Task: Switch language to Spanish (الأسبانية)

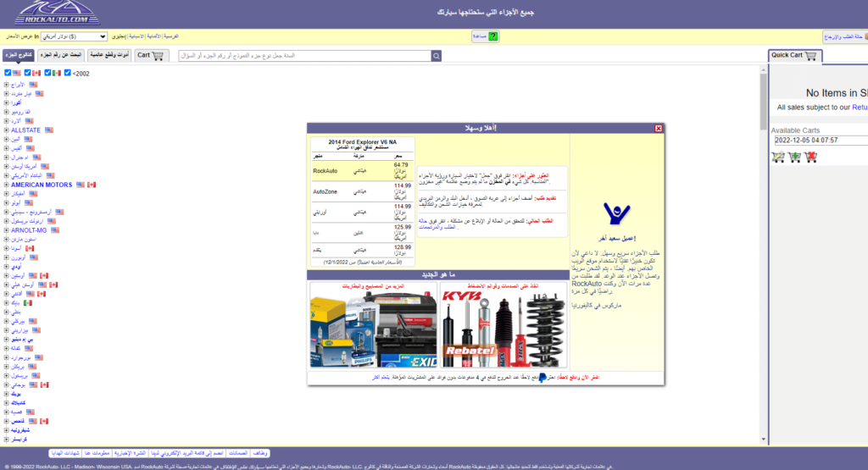Action: pyautogui.click(x=136, y=36)
